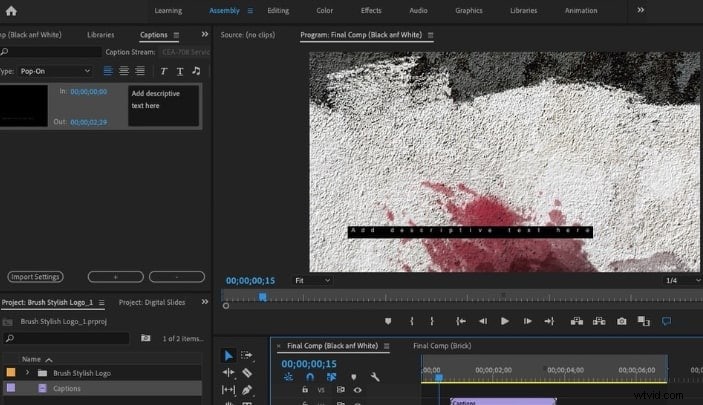Select the Slip tool

point(228,390)
